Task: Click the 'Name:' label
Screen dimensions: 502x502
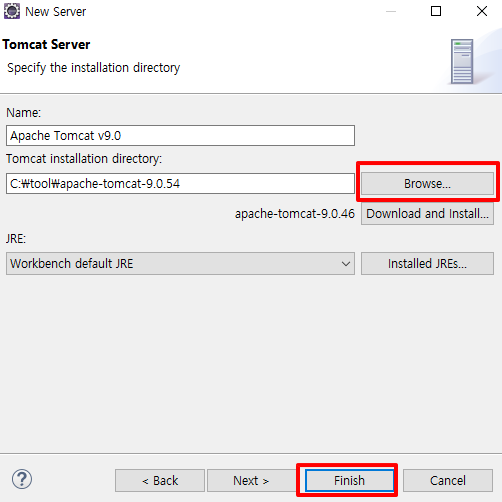Action: [23, 113]
